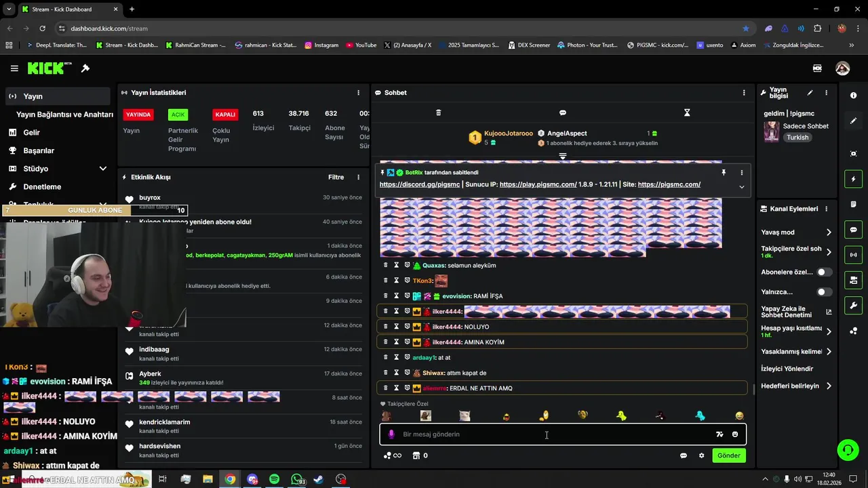
Task: Open Steam from the Windows taskbar
Action: click(319, 479)
